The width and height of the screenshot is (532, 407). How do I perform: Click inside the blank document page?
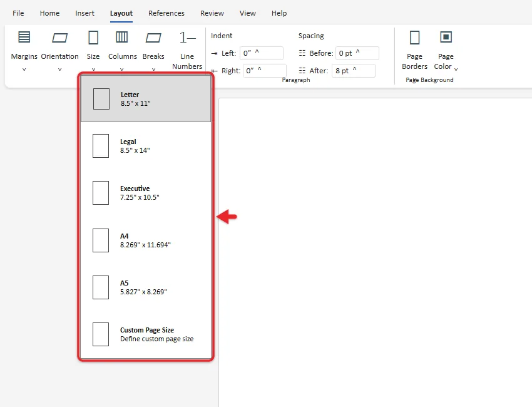pos(376,252)
